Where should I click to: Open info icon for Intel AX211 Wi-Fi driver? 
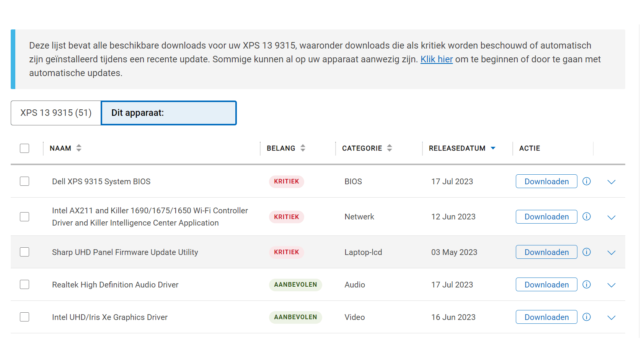pyautogui.click(x=587, y=216)
